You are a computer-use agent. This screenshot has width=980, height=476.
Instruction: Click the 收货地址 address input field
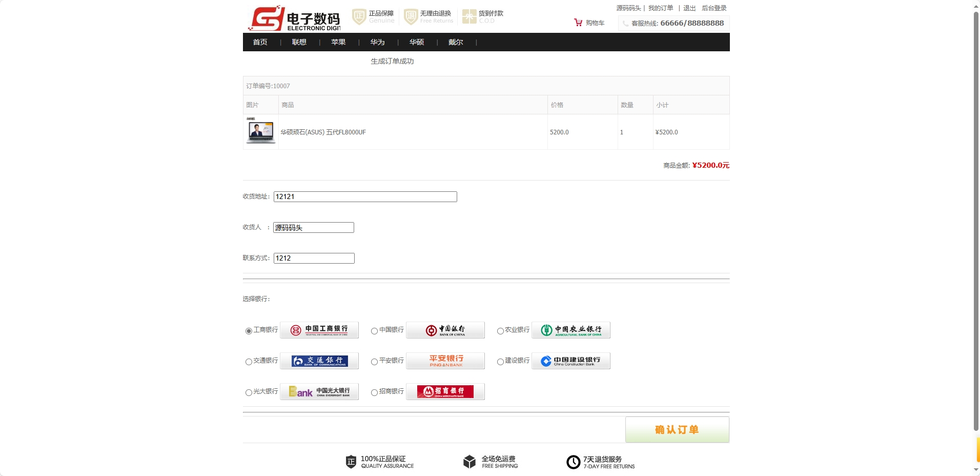tap(364, 196)
